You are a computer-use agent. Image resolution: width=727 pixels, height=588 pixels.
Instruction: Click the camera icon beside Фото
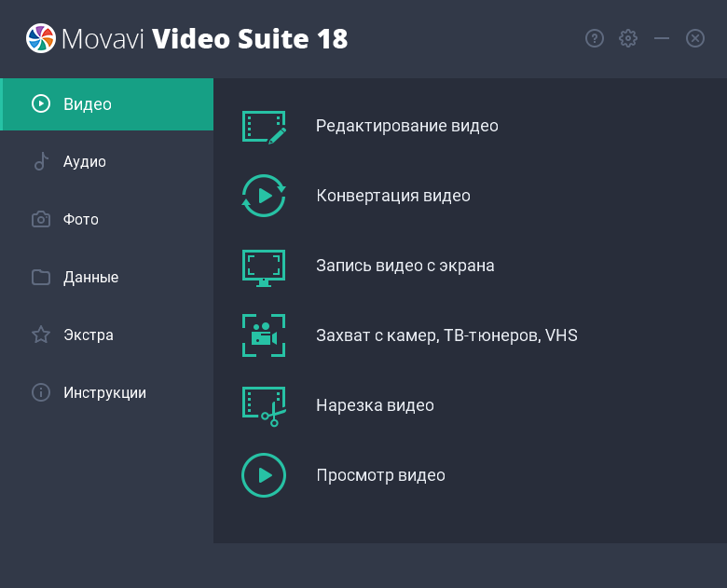click(x=41, y=219)
